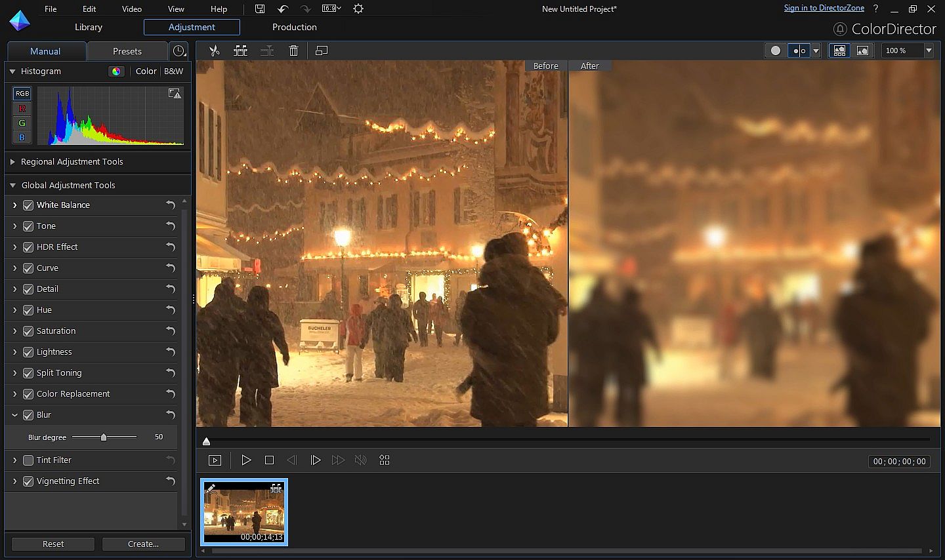Uncheck the White Balance checkbox
This screenshot has height=560, width=945.
click(28, 205)
